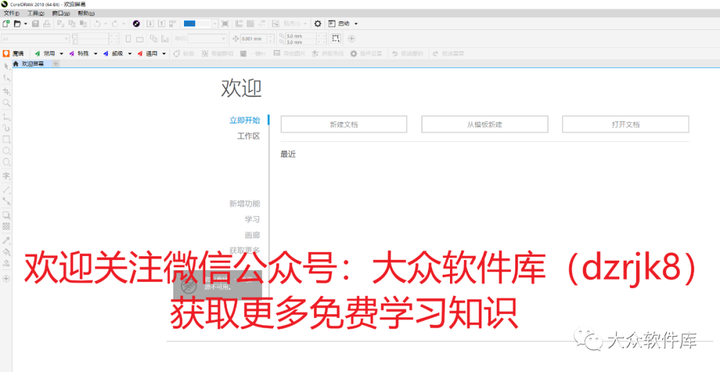Click the plugin settings gear button

[366, 53]
